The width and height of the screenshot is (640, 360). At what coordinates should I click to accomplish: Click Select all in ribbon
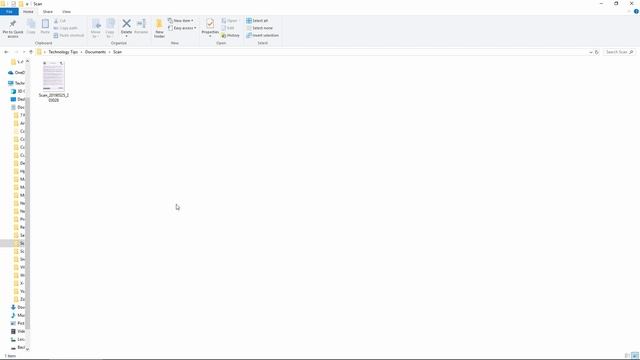coord(257,21)
